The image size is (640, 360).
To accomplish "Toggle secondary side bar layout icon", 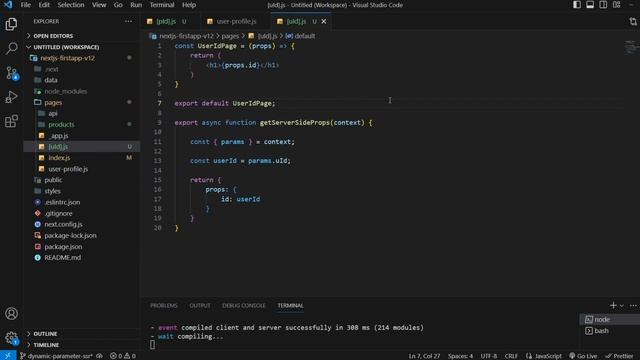I will [603, 5].
